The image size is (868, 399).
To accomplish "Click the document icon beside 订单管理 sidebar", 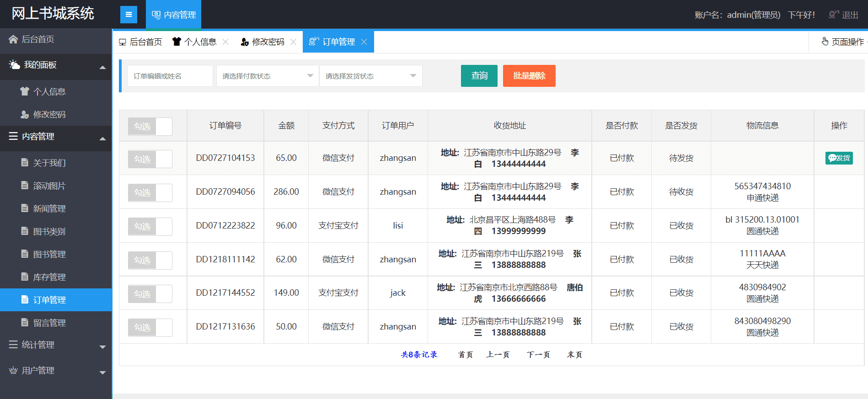I will pyautogui.click(x=25, y=300).
